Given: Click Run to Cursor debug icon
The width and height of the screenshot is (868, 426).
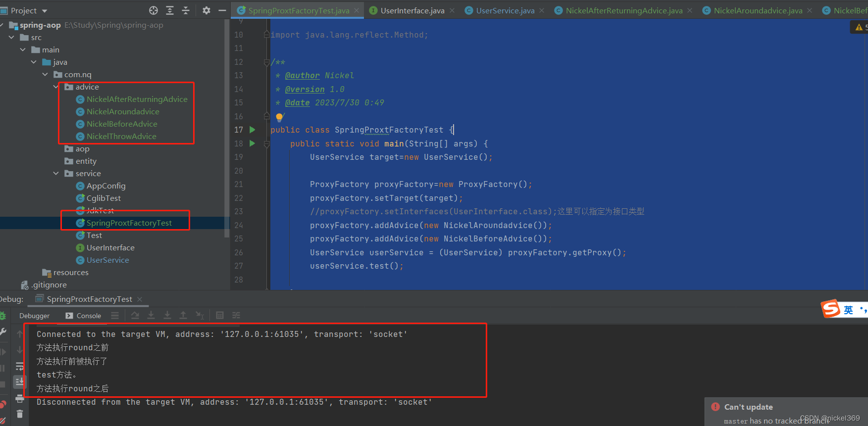Looking at the screenshot, I should click(200, 315).
